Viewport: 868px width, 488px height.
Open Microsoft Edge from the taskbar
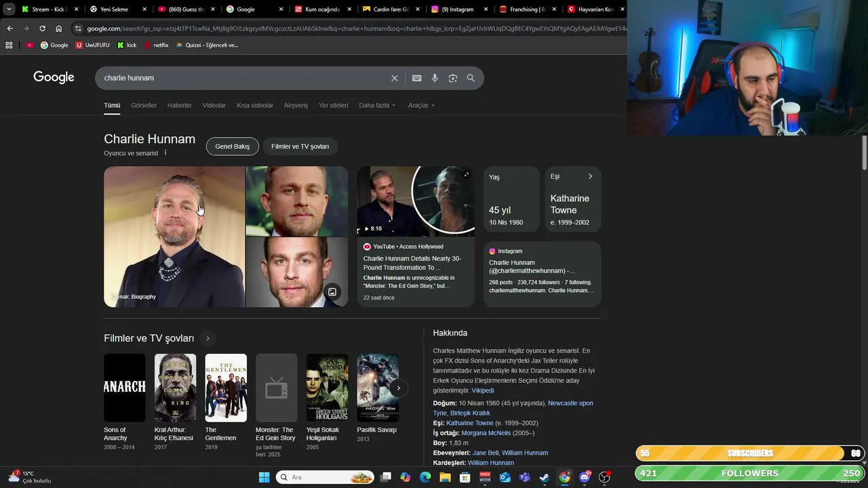pos(425,477)
